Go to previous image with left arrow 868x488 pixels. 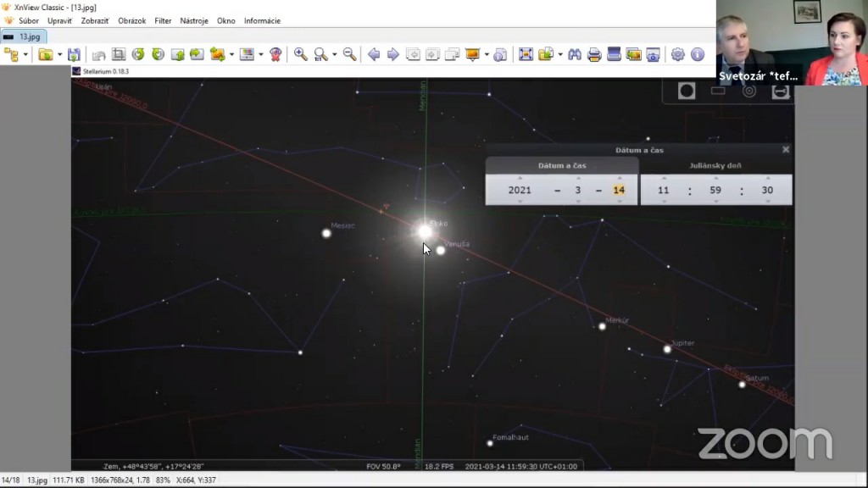373,54
